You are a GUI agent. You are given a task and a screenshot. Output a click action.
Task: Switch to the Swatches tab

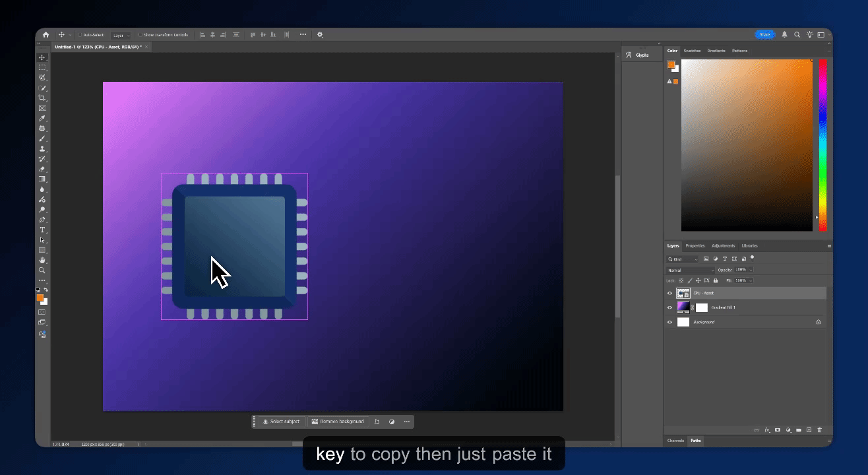click(692, 51)
